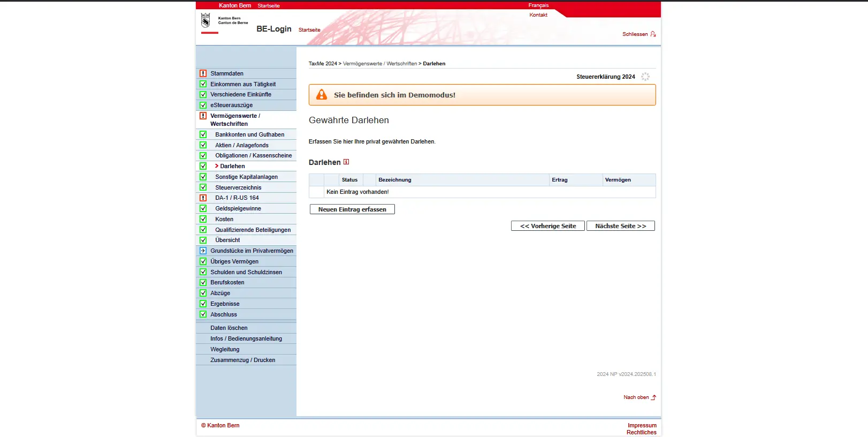The height and width of the screenshot is (437, 868).
Task: Expand the Einkommen aus Tätigkeit section
Action: [242, 84]
